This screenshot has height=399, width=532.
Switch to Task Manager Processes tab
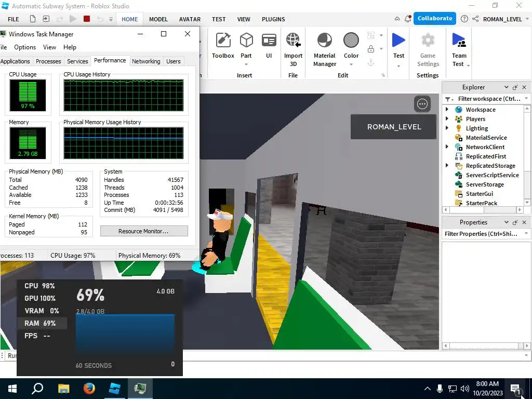click(x=48, y=61)
